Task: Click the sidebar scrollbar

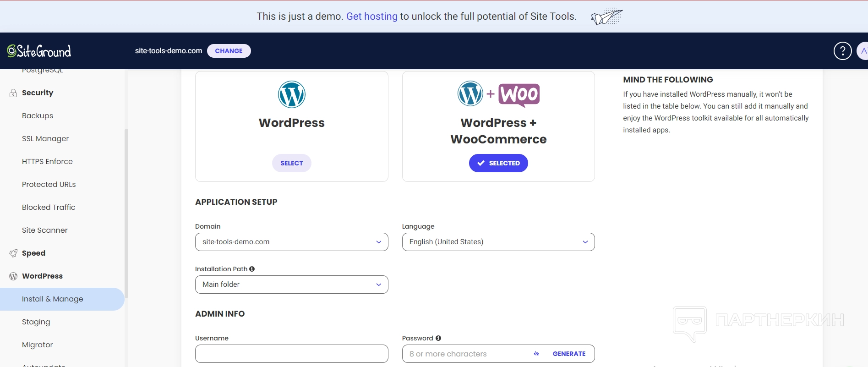Action: coord(126,213)
